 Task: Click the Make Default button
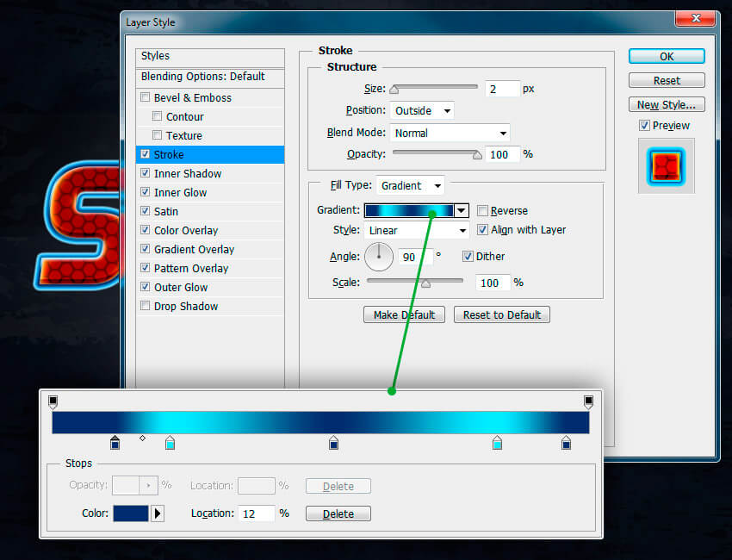404,314
